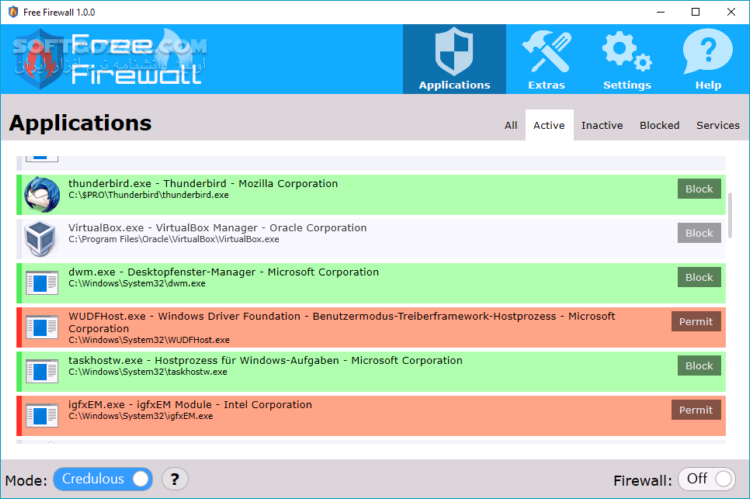Maximize the Free Firewall window
This screenshot has height=499, width=750.
click(695, 12)
